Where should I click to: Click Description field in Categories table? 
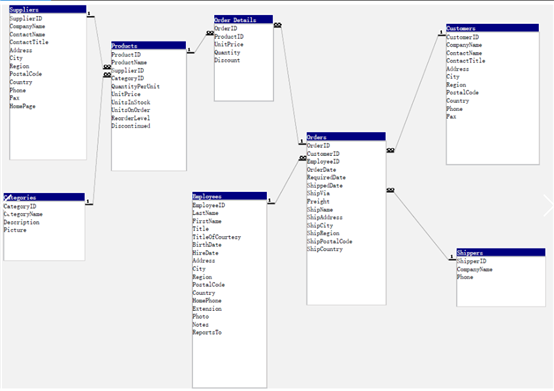tap(22, 222)
